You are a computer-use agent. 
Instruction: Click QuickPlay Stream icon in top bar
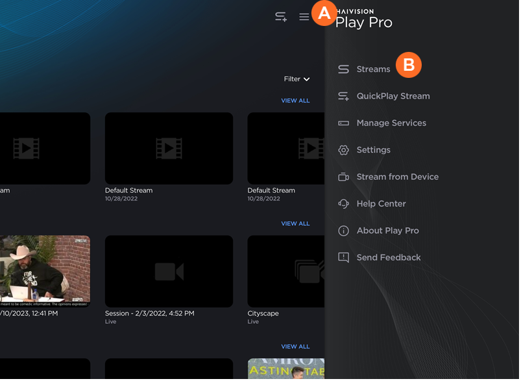coord(281,17)
